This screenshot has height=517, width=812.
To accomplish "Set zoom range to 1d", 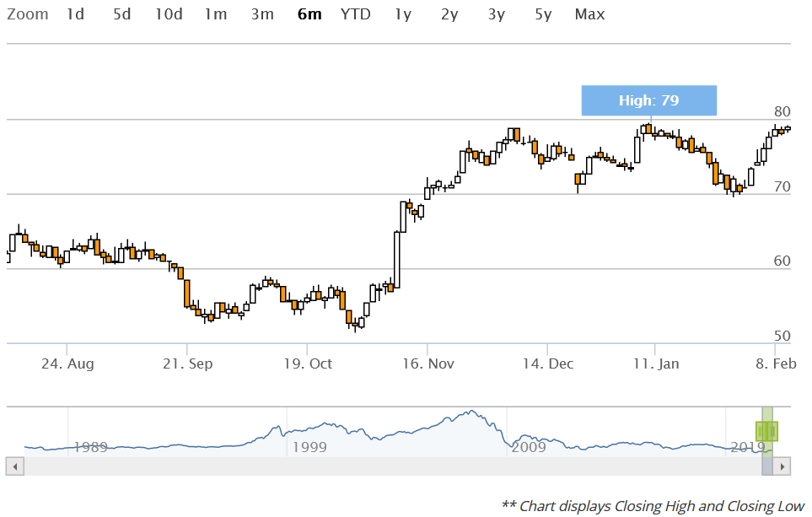I will 75,14.
